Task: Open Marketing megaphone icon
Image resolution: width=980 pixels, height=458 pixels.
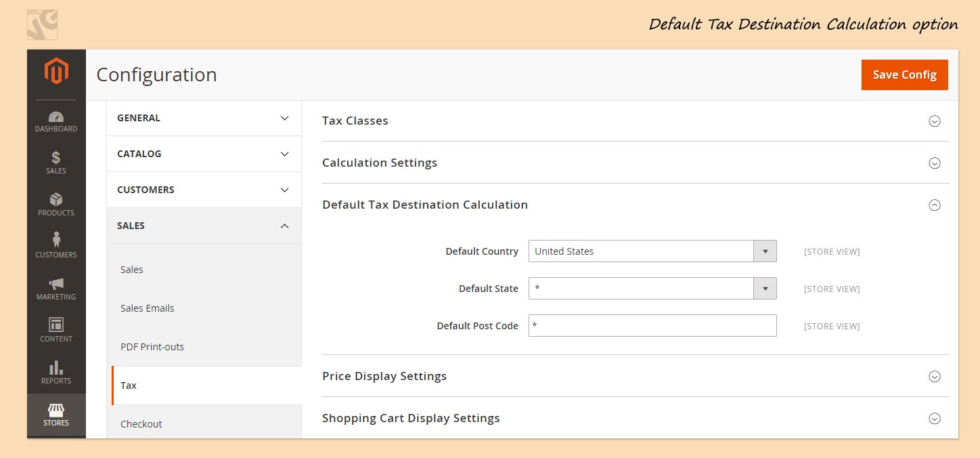Action: (56, 284)
